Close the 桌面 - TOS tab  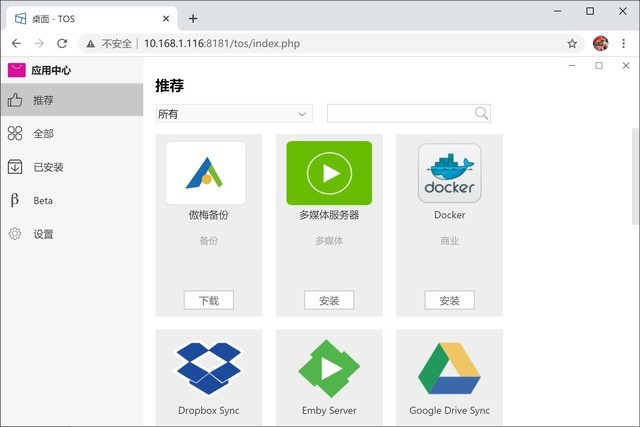(x=166, y=19)
